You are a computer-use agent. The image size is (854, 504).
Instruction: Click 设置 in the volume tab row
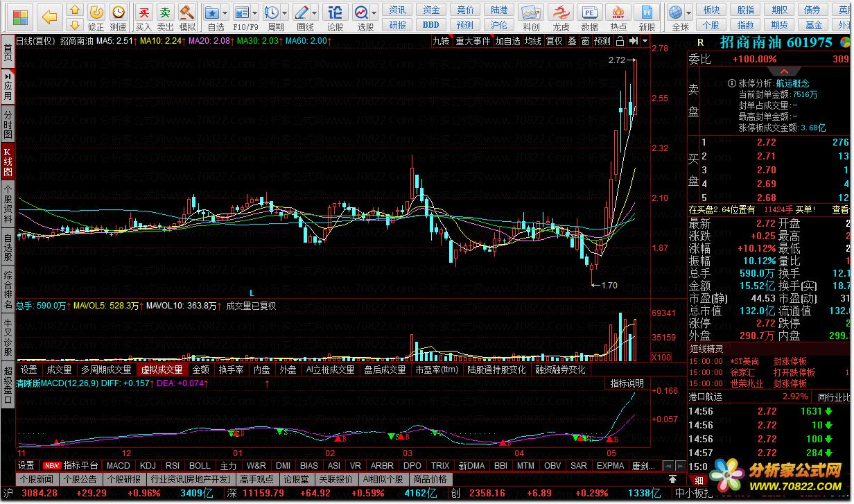pos(28,370)
